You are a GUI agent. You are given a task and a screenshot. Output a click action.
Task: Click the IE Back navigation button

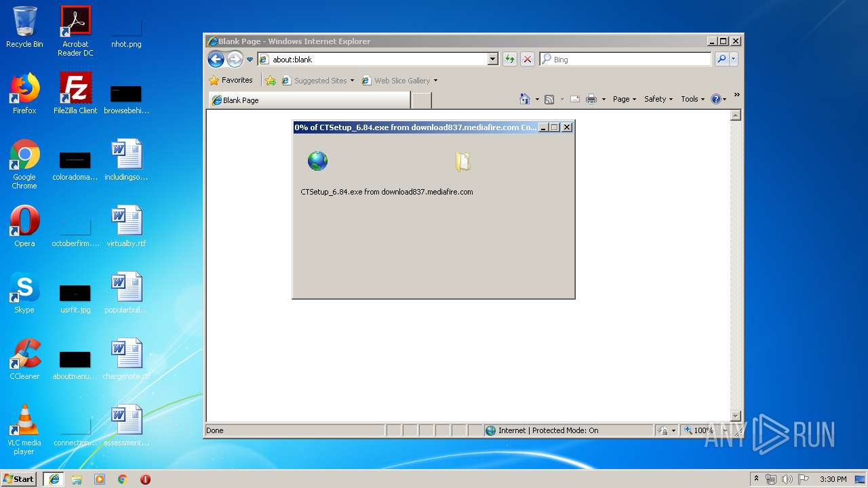tap(216, 59)
